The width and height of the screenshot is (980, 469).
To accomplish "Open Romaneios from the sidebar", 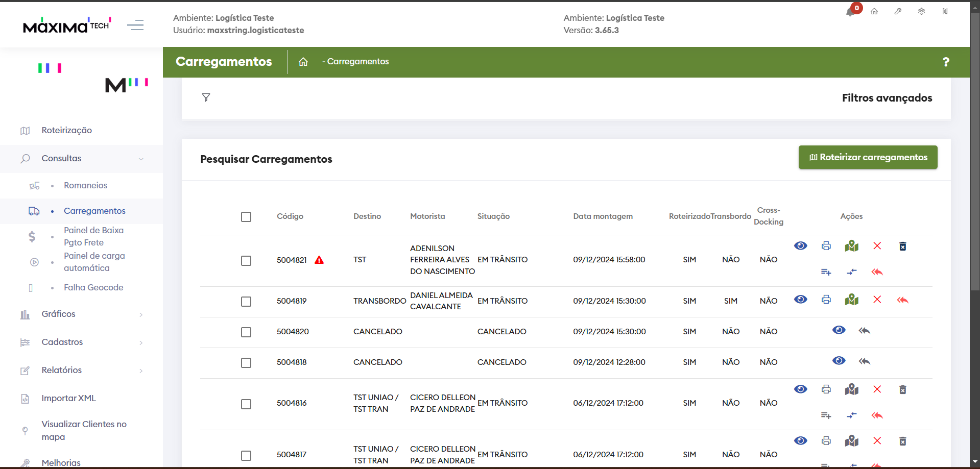I will [85, 186].
